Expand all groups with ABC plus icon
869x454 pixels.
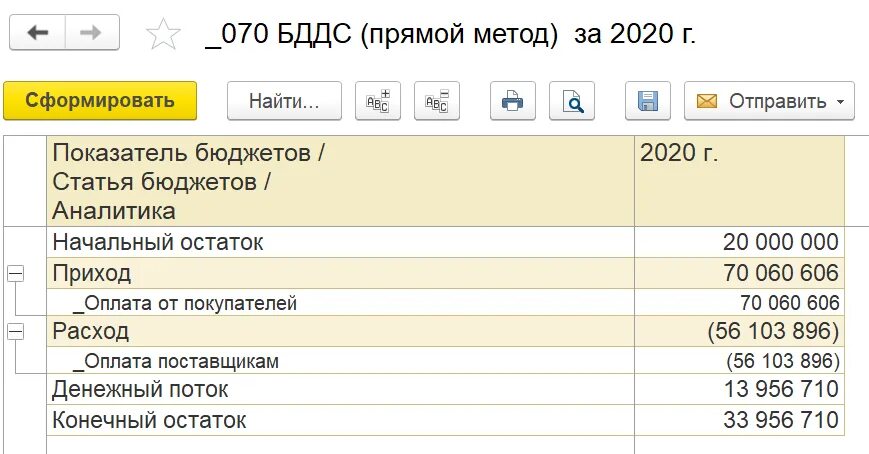click(x=378, y=101)
